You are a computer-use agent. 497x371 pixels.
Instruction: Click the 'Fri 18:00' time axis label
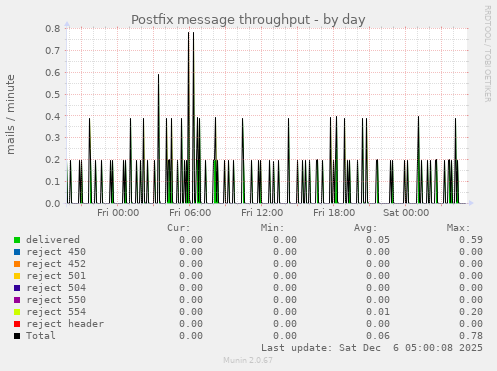pyautogui.click(x=334, y=213)
